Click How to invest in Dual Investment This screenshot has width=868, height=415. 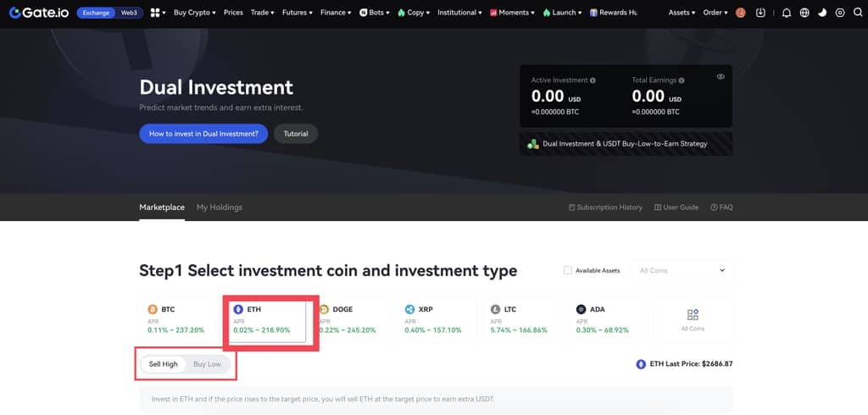(203, 134)
